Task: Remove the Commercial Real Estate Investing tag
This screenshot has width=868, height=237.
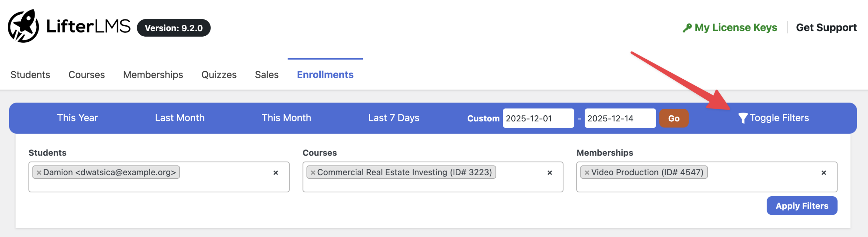Action: pyautogui.click(x=313, y=173)
